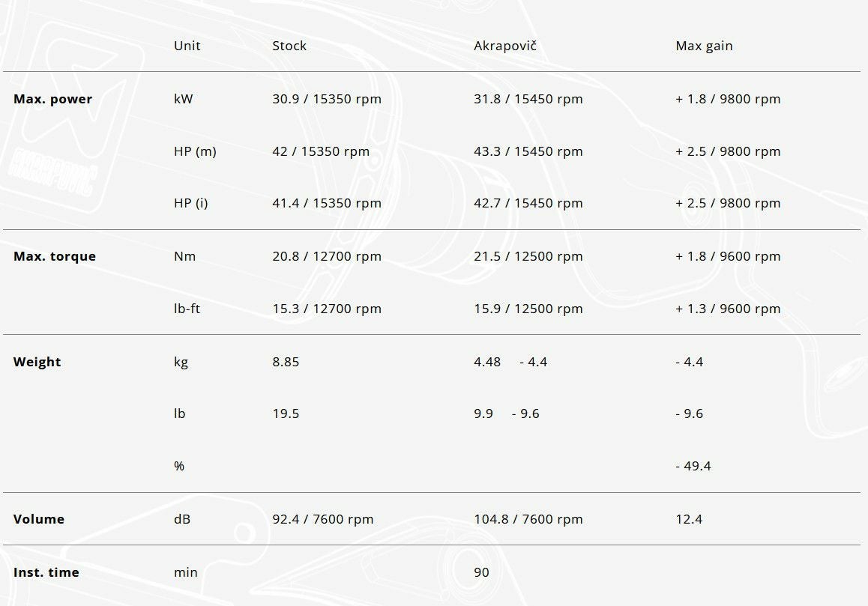Click the "HP (i)" unit label
Image resolution: width=868 pixels, height=606 pixels.
(x=191, y=203)
